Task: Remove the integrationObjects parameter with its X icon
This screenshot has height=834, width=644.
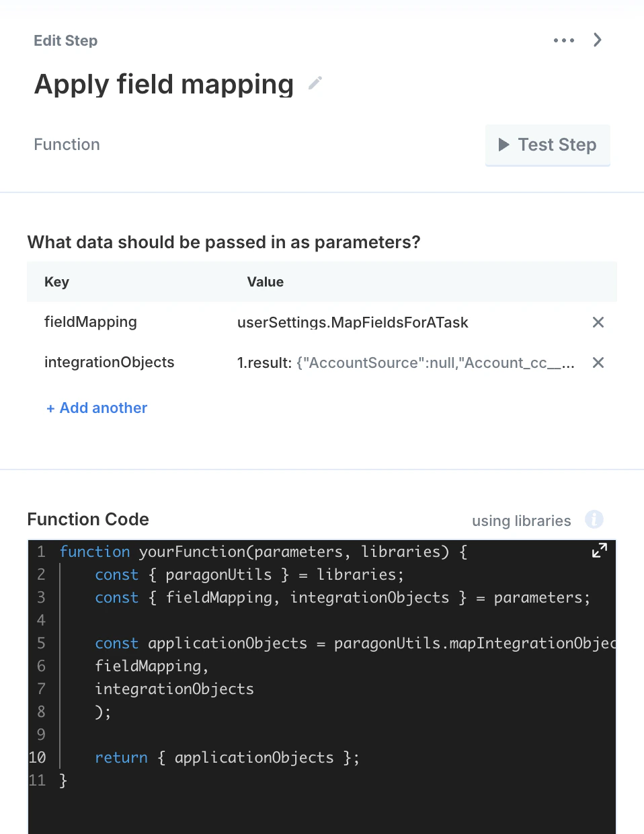Action: pyautogui.click(x=598, y=363)
